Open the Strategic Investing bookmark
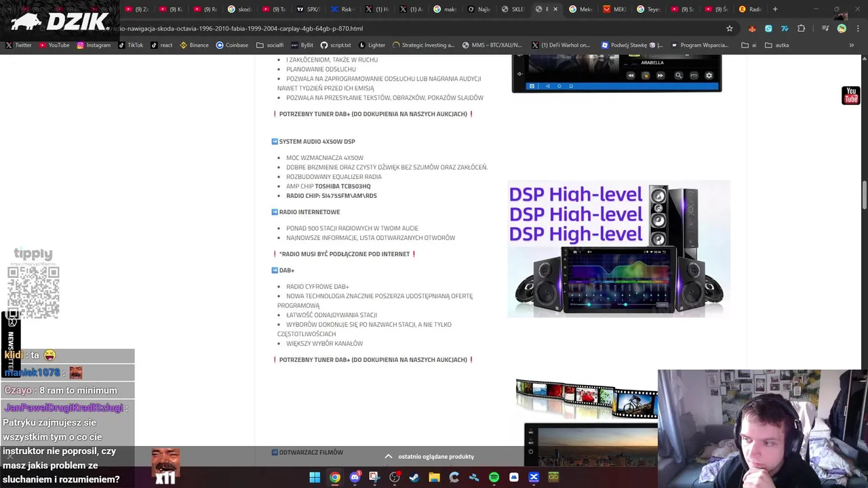This screenshot has width=868, height=488. [x=423, y=45]
